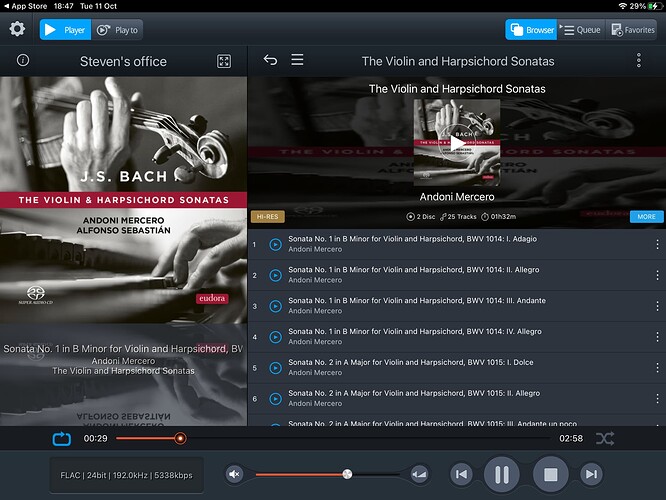Return to App Store via status bar
Image resolution: width=666 pixels, height=500 pixels.
tap(25, 6)
